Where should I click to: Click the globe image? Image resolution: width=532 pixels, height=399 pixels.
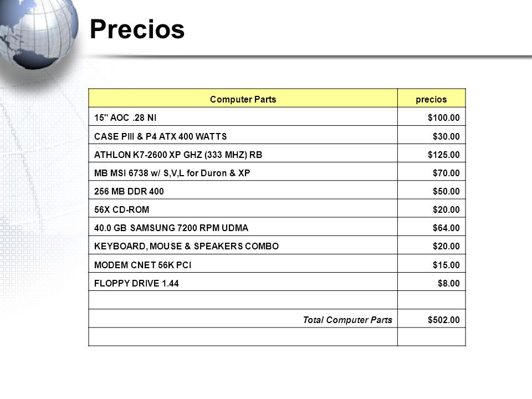pos(38,34)
